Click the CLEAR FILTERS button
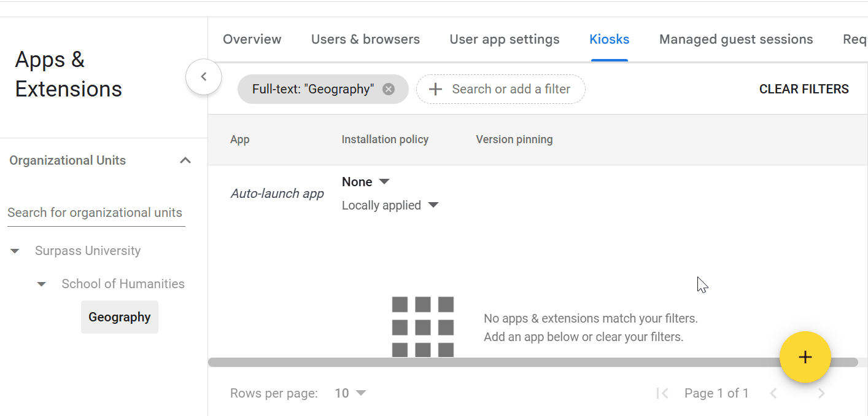 [804, 89]
